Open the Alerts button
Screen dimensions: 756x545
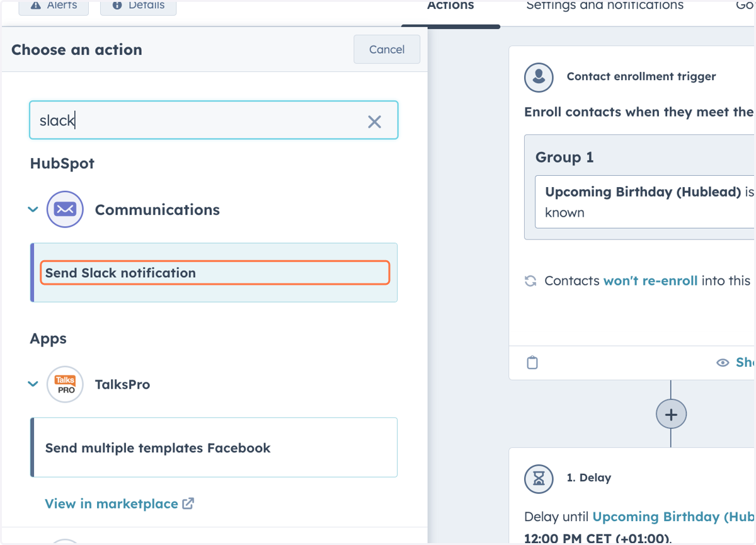(x=54, y=6)
